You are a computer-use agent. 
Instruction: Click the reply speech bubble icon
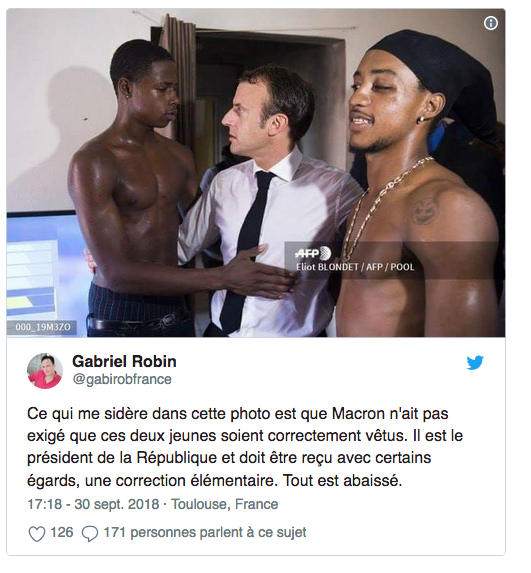click(90, 534)
